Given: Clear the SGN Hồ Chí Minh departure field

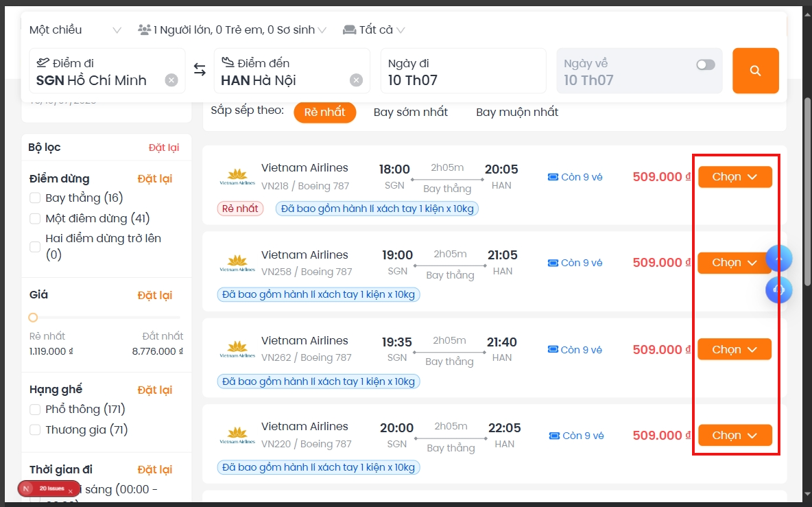Looking at the screenshot, I should coord(171,80).
